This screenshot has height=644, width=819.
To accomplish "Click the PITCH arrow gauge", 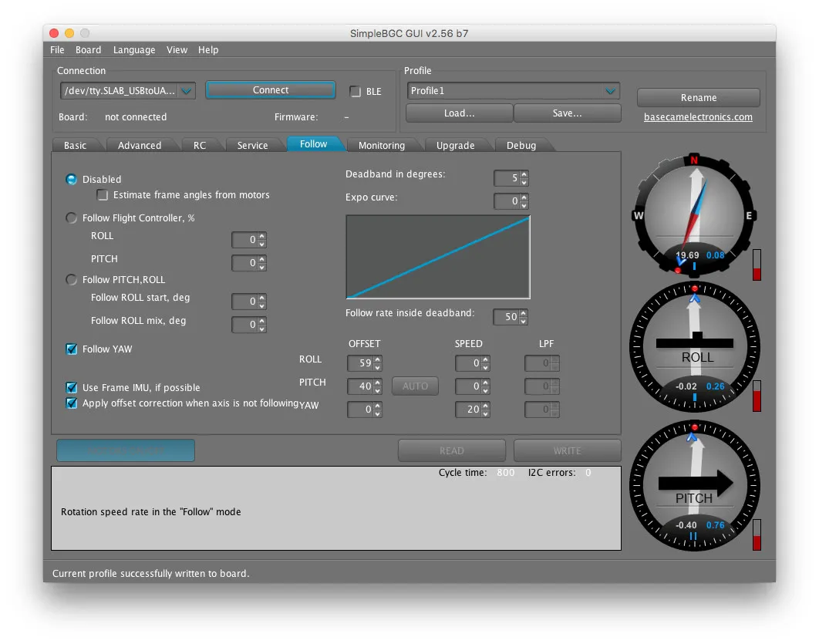I will pos(694,486).
